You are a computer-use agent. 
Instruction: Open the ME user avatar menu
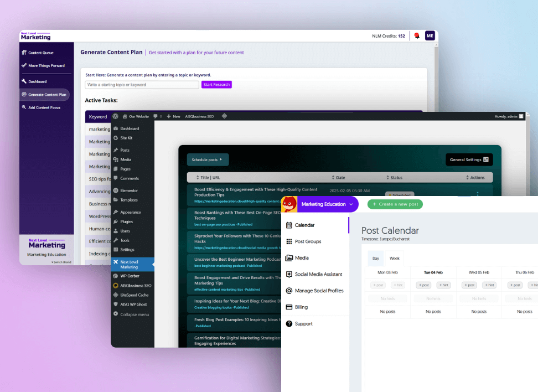click(430, 36)
